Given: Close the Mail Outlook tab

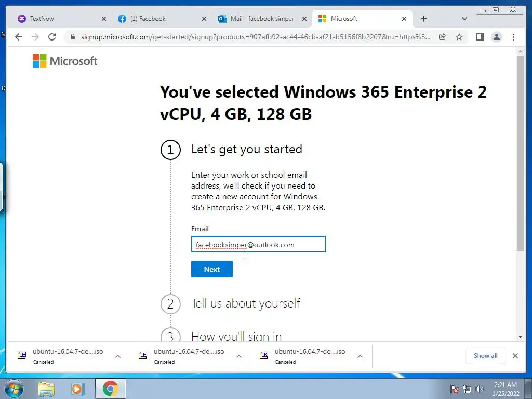Looking at the screenshot, I should pos(304,19).
